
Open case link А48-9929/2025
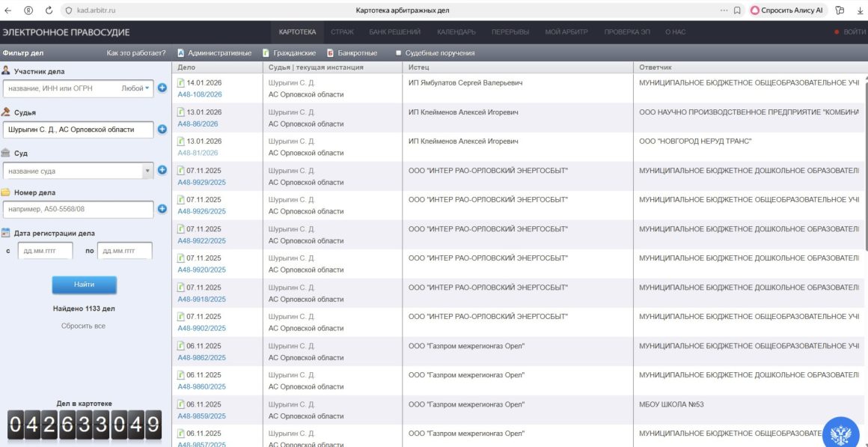point(201,182)
